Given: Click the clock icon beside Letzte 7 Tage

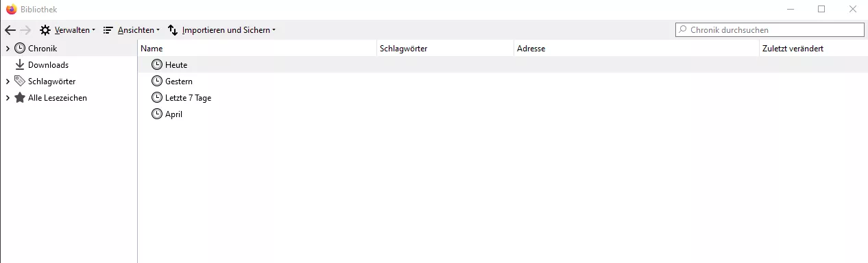Looking at the screenshot, I should [x=157, y=98].
